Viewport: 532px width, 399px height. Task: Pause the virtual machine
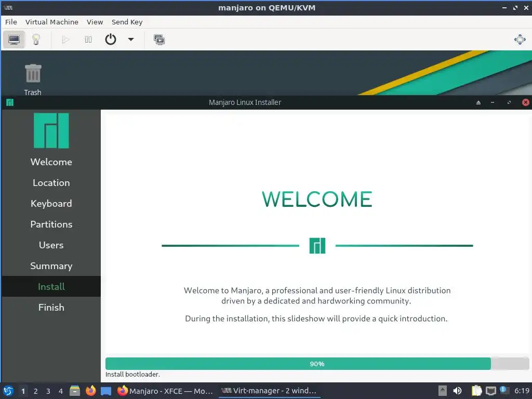pyautogui.click(x=88, y=39)
